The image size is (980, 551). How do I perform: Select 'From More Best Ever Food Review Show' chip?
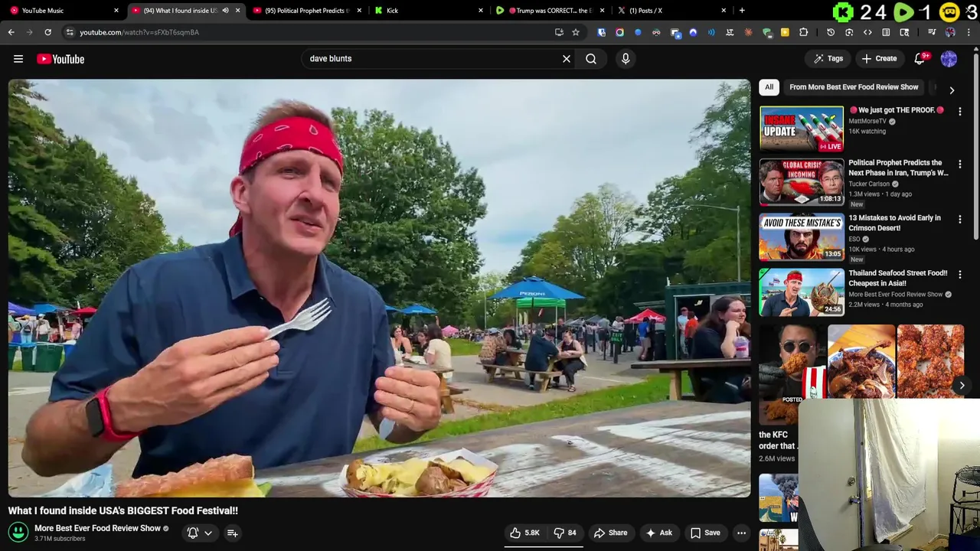[854, 87]
